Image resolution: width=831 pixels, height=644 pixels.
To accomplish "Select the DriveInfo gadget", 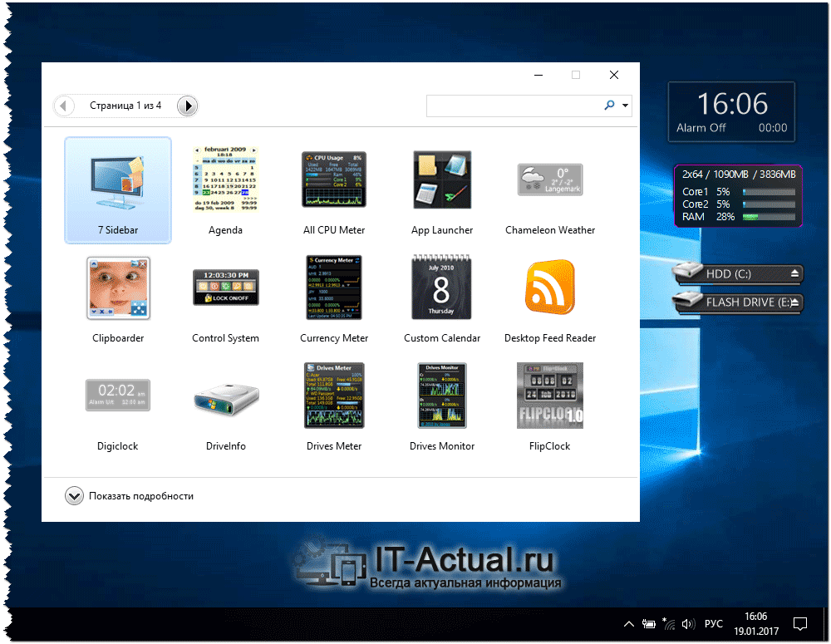I will tap(225, 396).
